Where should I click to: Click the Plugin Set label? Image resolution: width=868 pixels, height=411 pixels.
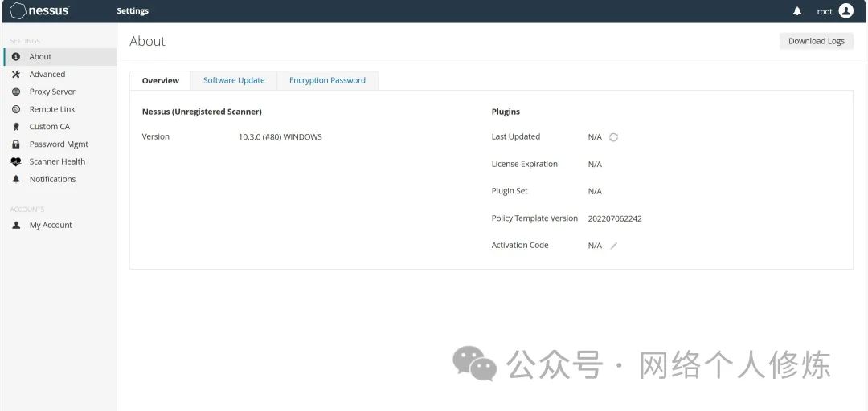pyautogui.click(x=510, y=191)
